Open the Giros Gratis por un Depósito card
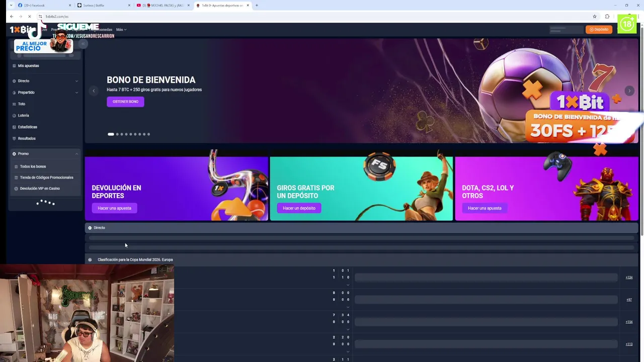Viewport: 644px width, 362px height. click(361, 189)
